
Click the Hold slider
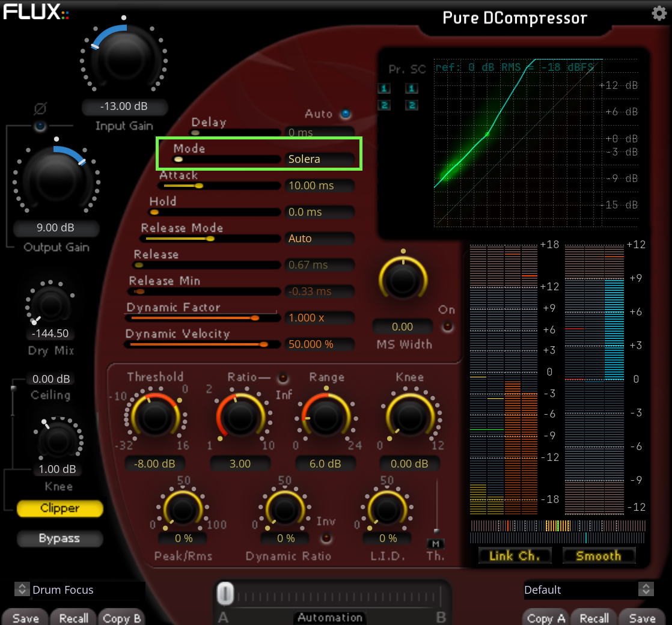coord(215,213)
